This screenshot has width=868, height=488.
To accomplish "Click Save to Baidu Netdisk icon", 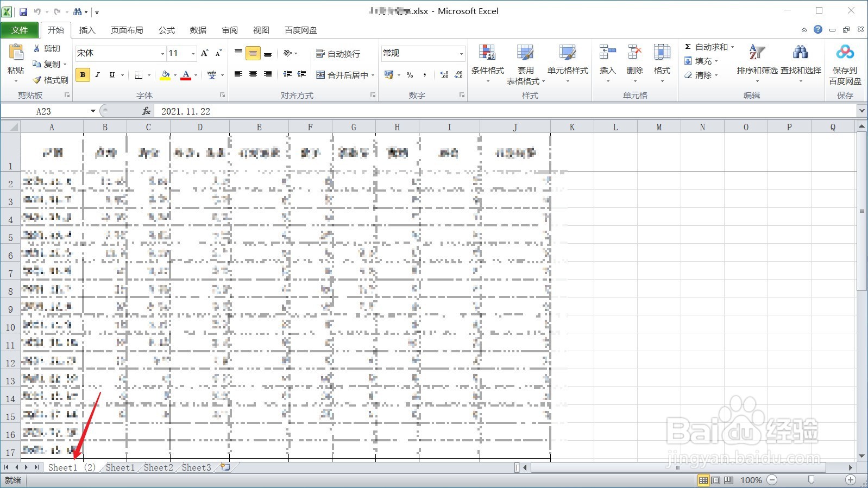I will [x=845, y=52].
